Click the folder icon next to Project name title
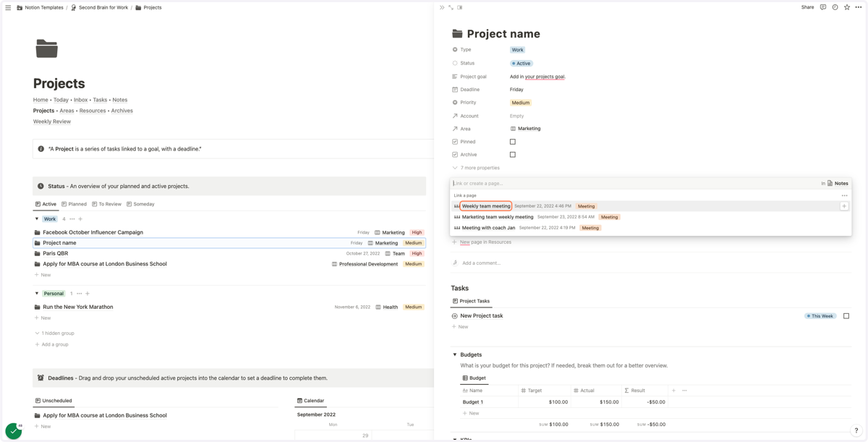Viewport: 868px width, 442px height. (x=457, y=33)
